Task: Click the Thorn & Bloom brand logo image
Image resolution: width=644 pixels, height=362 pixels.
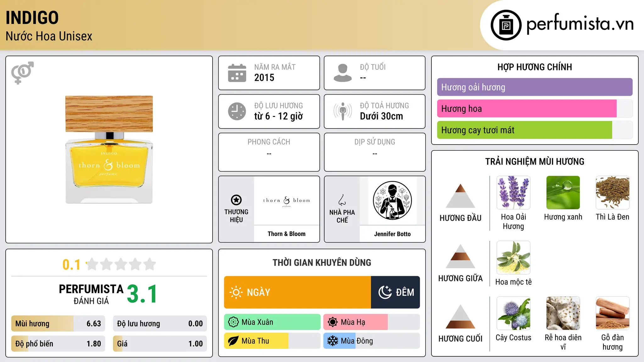Action: pyautogui.click(x=286, y=201)
